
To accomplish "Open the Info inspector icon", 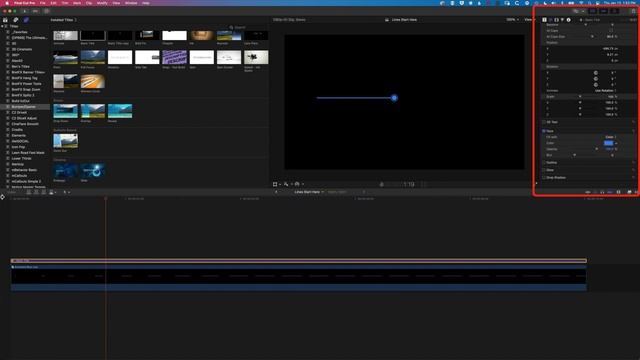I will click(569, 20).
